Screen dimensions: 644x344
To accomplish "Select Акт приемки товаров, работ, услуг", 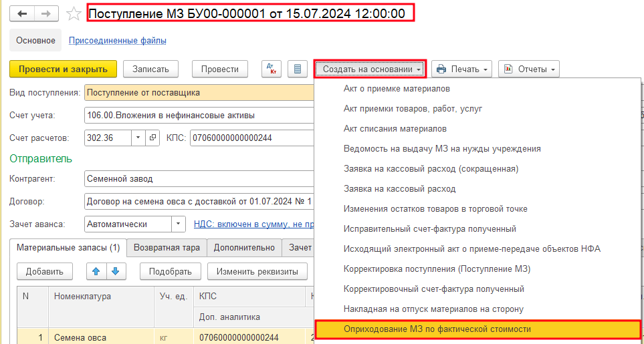I will [x=477, y=109].
